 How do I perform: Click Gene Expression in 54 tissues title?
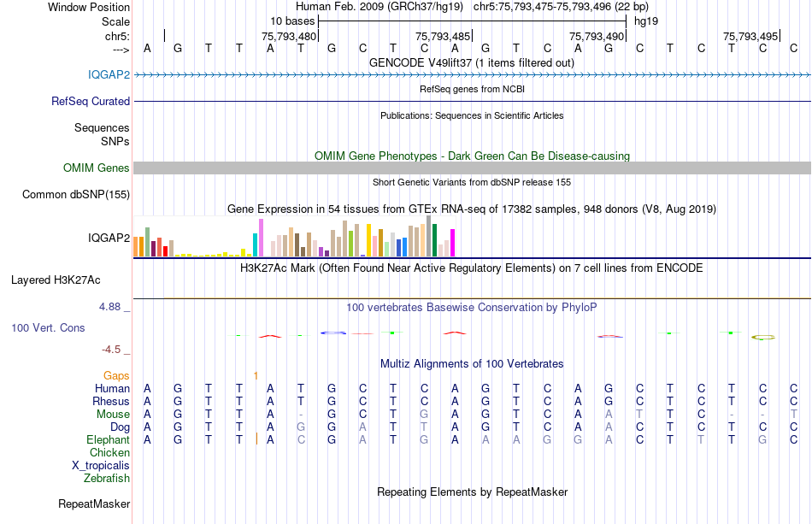[472, 209]
